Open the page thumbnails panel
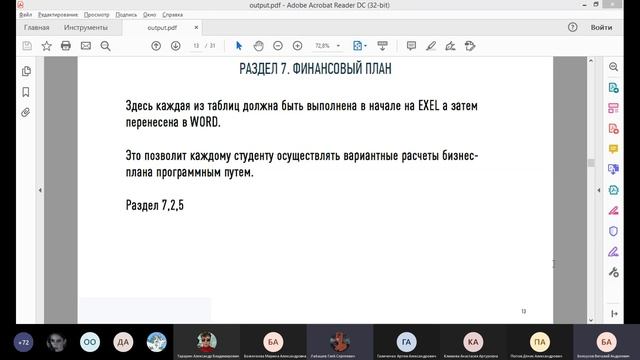The image size is (640, 360). coord(26,71)
